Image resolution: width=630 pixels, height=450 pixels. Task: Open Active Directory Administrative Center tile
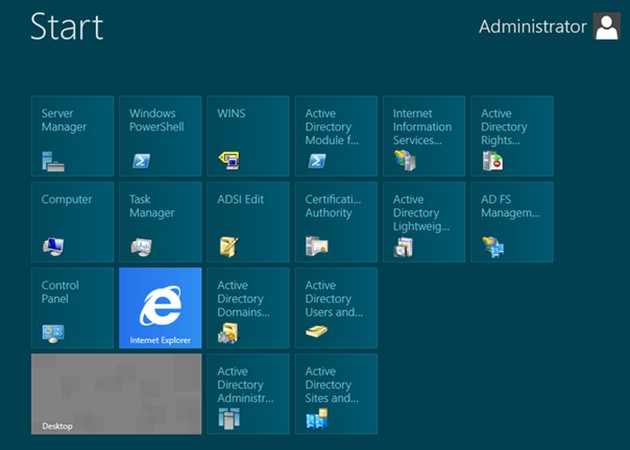point(248,394)
